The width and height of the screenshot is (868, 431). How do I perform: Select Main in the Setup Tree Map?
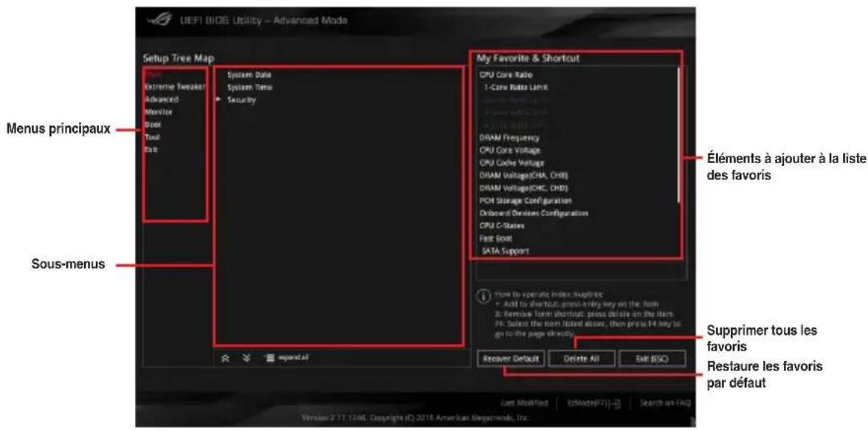[x=152, y=74]
